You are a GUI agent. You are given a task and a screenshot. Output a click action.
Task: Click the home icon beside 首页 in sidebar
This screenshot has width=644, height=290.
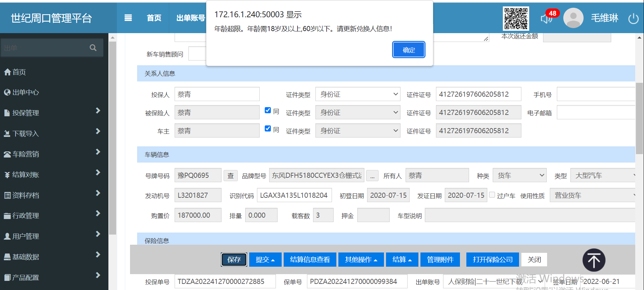[7, 72]
